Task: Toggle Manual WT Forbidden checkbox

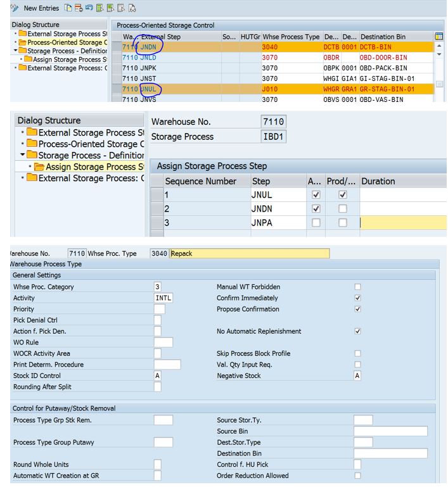Action: (x=357, y=287)
